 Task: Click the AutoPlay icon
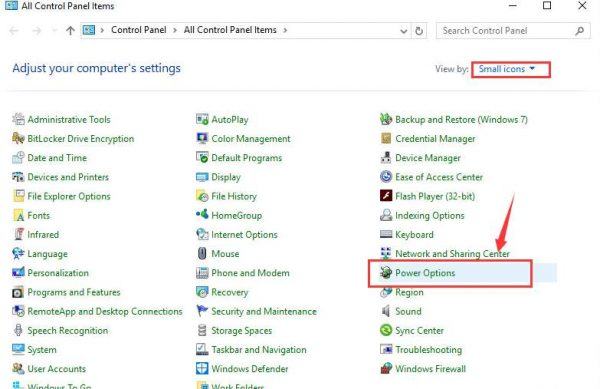pyautogui.click(x=202, y=119)
